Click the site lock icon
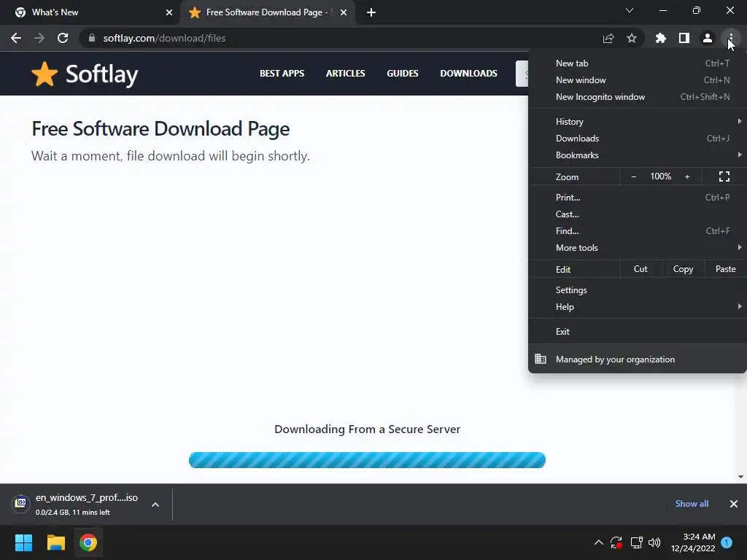The height and width of the screenshot is (560, 747). [x=91, y=38]
